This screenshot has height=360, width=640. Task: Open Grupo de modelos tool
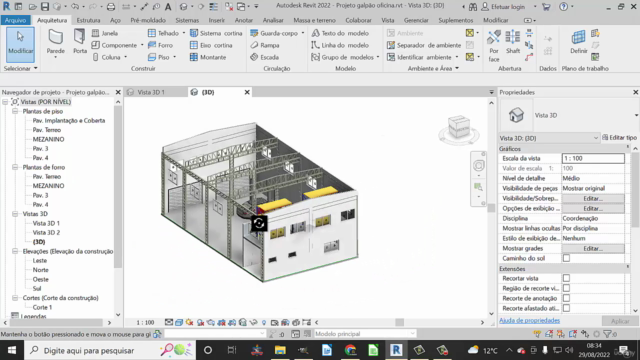coord(342,57)
